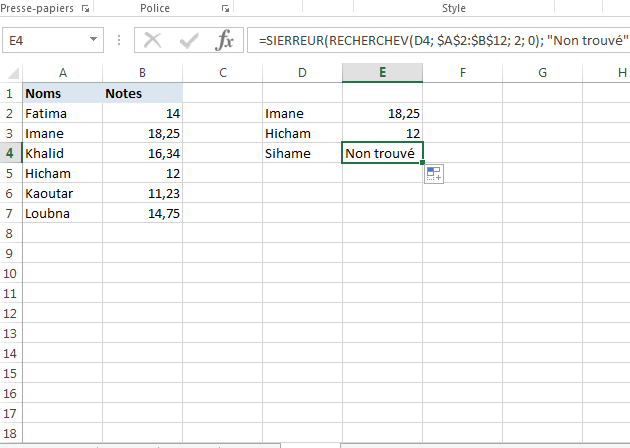Click cell with value 18,25 in column E

(x=382, y=113)
